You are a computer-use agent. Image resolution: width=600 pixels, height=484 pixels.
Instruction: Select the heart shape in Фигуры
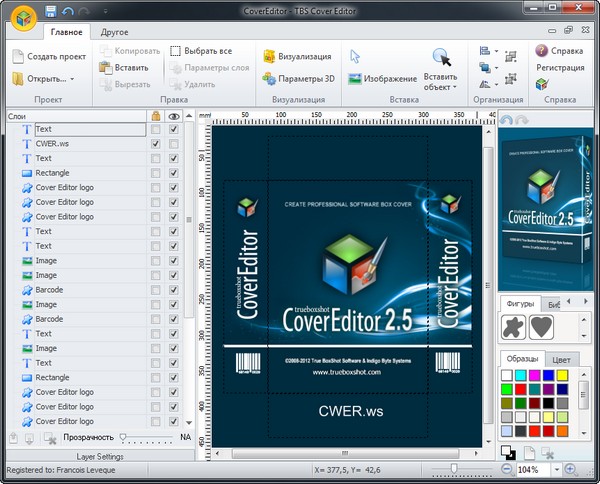[541, 326]
